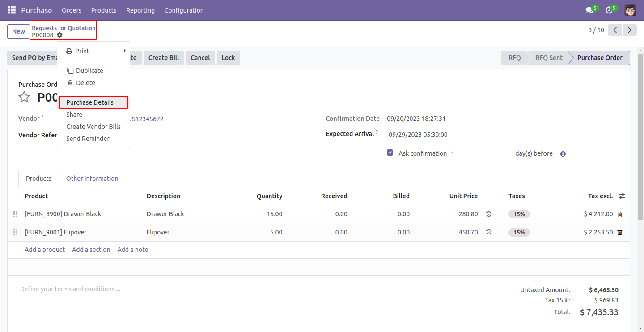Select the RFQ Sent status stage
644x332 pixels.
(x=549, y=58)
